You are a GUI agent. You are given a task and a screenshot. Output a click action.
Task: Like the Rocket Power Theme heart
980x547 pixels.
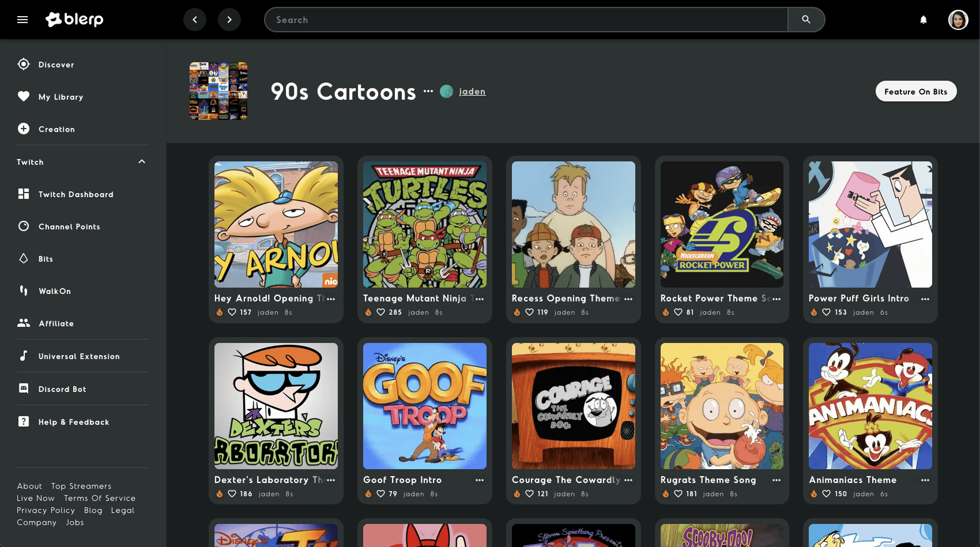coord(678,312)
